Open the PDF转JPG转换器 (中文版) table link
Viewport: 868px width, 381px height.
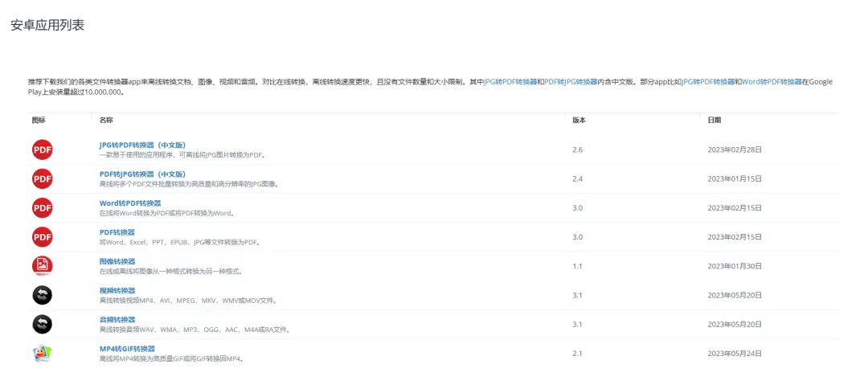(143, 174)
